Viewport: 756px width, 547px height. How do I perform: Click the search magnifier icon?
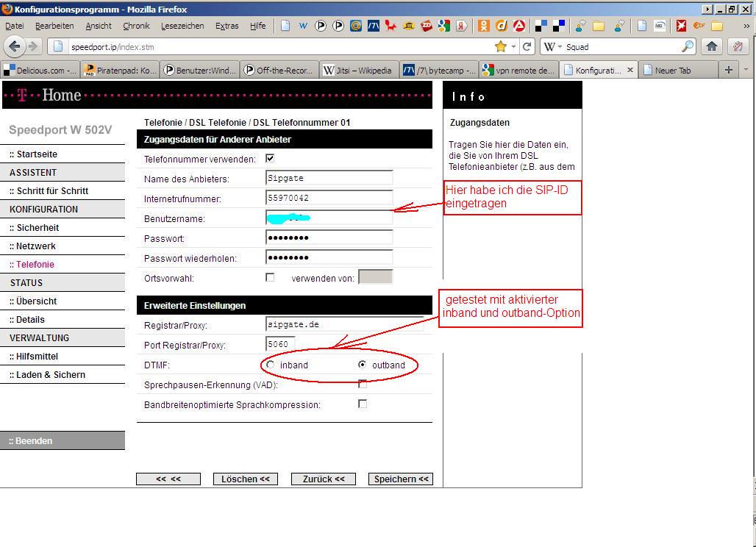(687, 46)
